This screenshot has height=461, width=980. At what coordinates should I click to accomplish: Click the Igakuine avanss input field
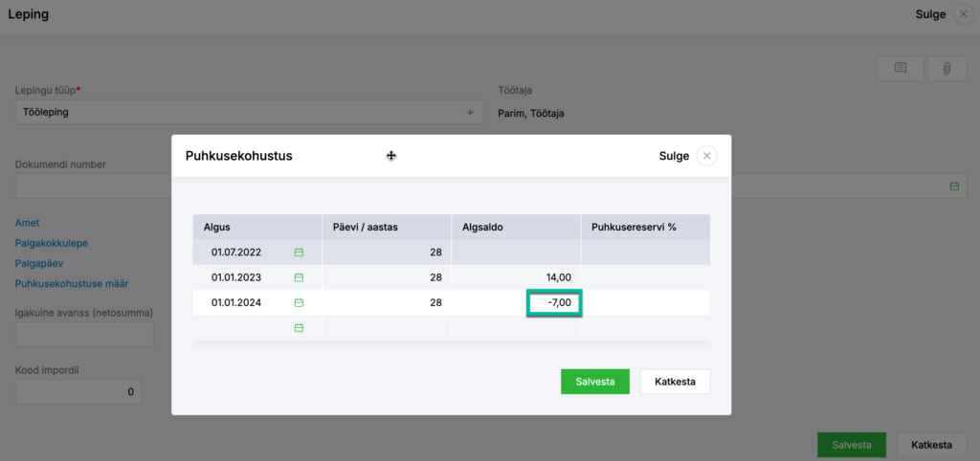click(x=84, y=334)
